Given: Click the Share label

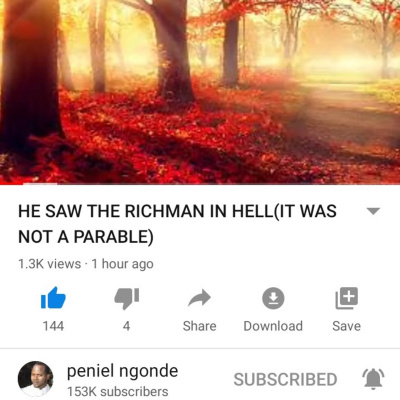Looking at the screenshot, I should (x=199, y=326).
